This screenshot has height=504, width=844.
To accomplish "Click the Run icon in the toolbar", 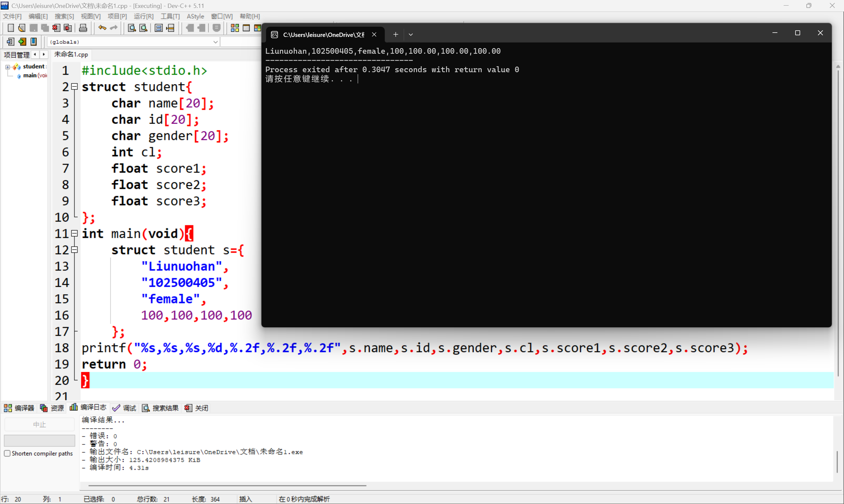I will [x=247, y=28].
